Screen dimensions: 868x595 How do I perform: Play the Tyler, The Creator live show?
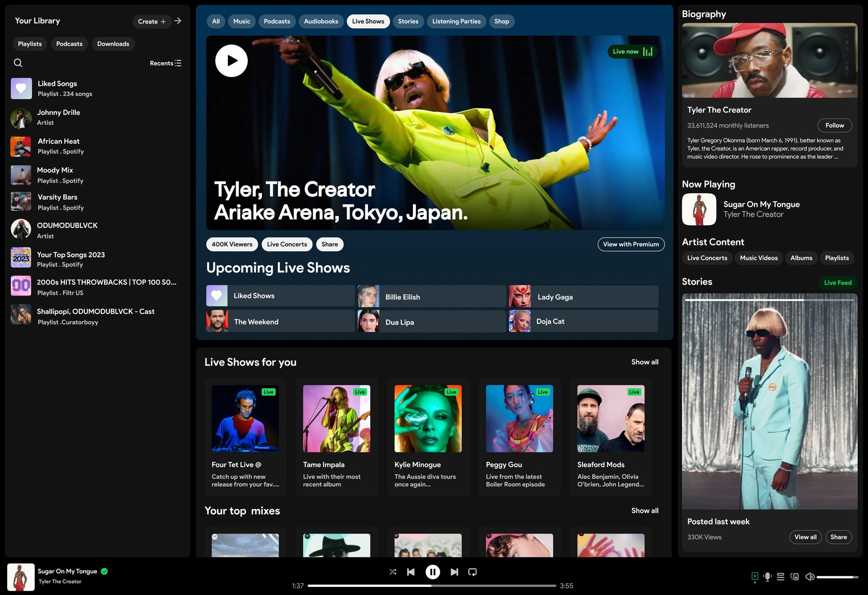click(231, 61)
